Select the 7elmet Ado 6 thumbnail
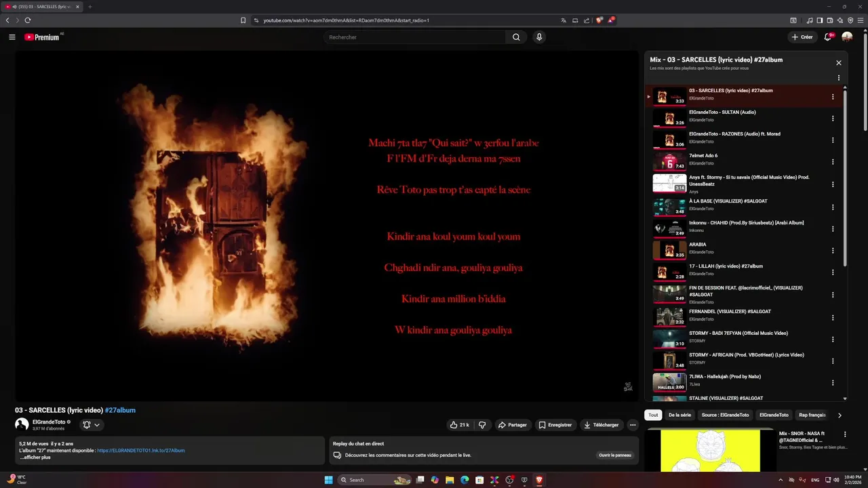 point(669,161)
